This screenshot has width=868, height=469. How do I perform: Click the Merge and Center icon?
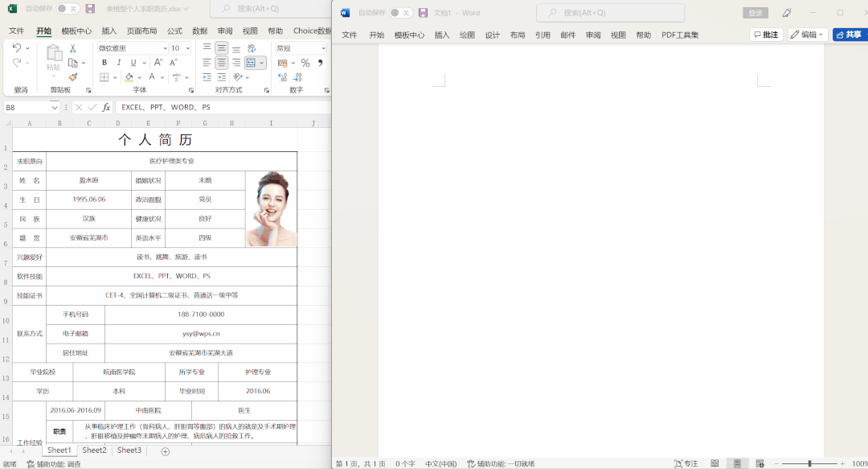pos(252,63)
